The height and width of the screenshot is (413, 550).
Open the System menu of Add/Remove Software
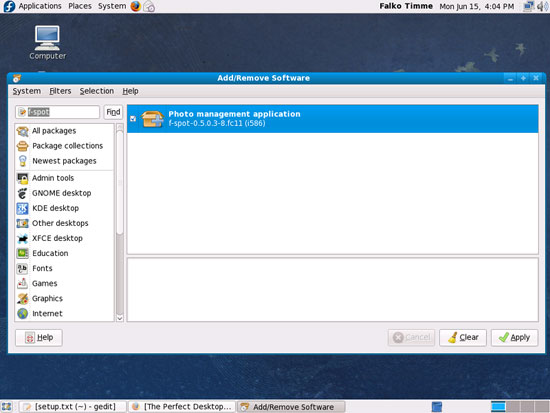(x=27, y=91)
